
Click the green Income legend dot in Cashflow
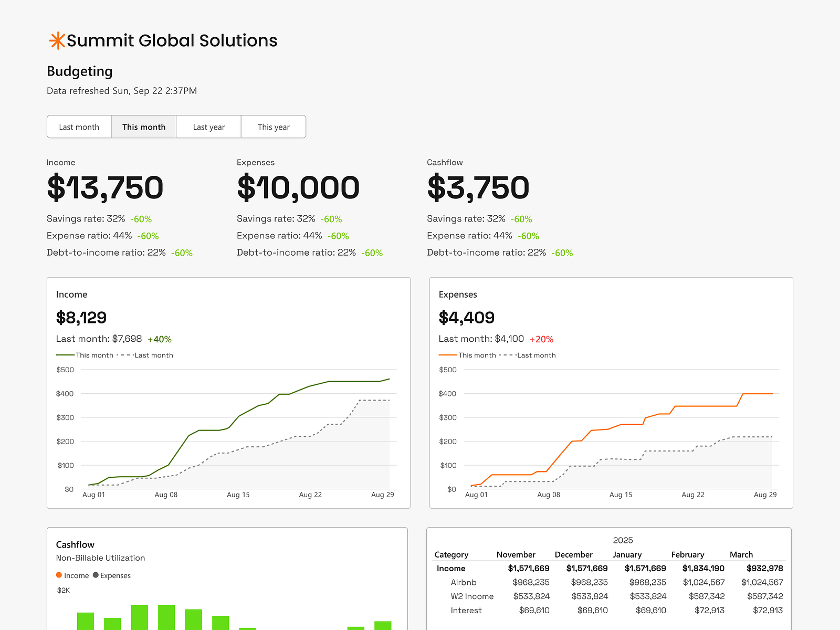(59, 575)
